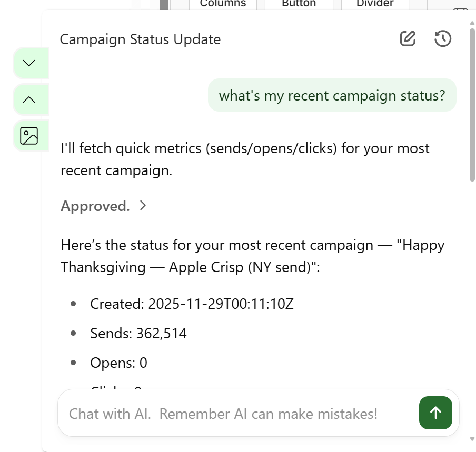476x452 pixels.
Task: Start a new chat with the pencil icon
Action: (x=407, y=38)
